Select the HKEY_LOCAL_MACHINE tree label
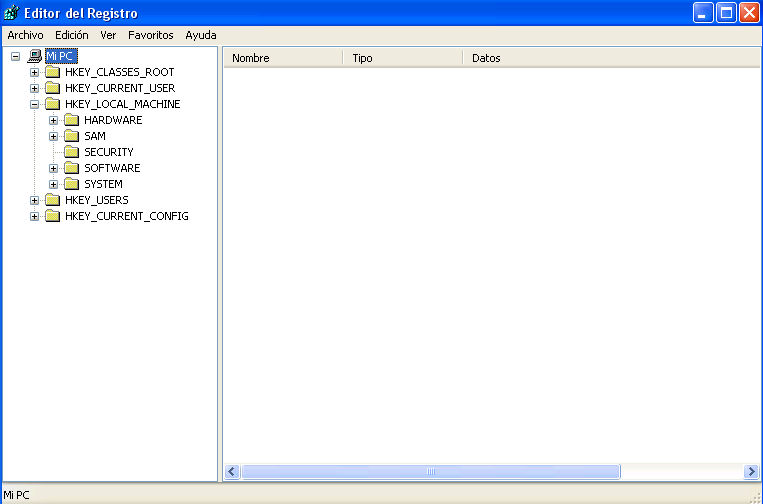The image size is (763, 504). point(122,104)
